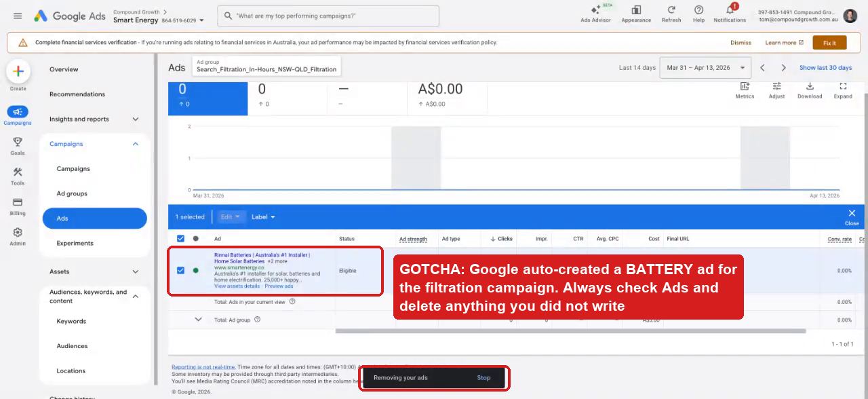Click the help icon beside Total: Ad group
This screenshot has height=399, width=868.
click(x=257, y=320)
